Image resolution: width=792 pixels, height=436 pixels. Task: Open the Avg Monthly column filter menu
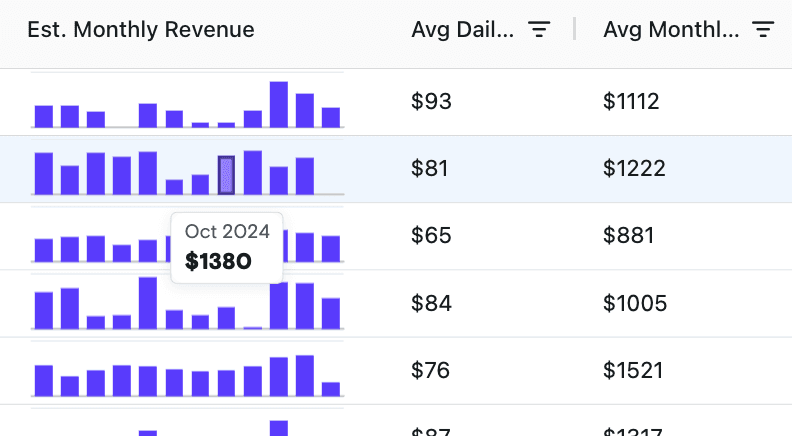click(x=763, y=30)
